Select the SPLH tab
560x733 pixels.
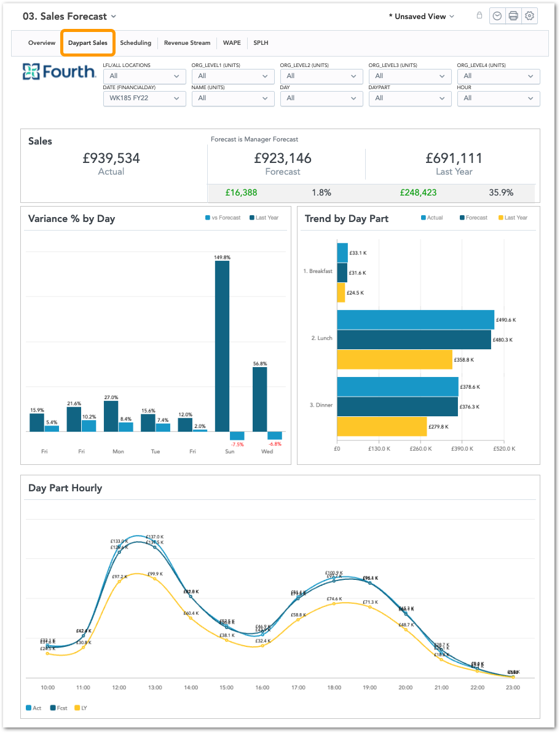(261, 43)
